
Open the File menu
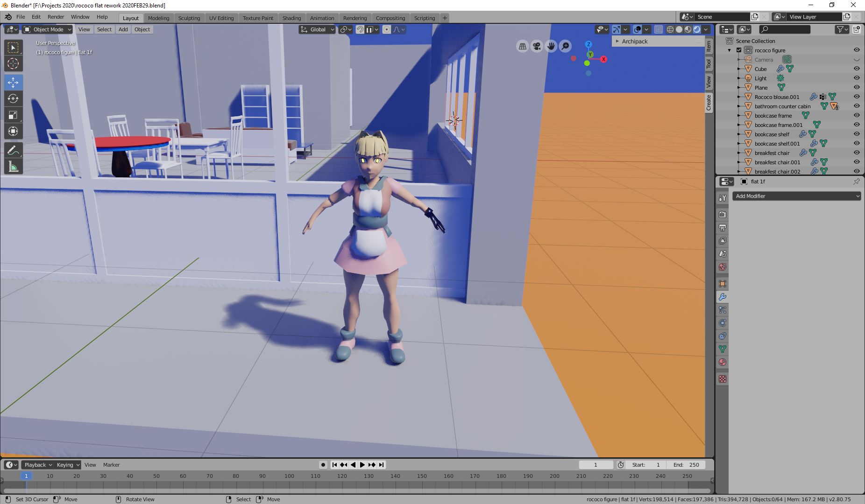[x=21, y=17]
